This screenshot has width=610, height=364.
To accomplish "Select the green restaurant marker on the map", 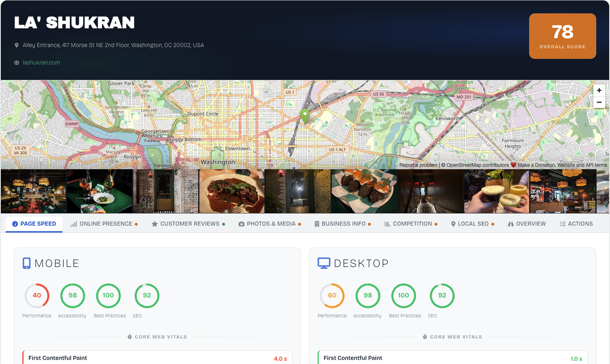I will pyautogui.click(x=305, y=116).
